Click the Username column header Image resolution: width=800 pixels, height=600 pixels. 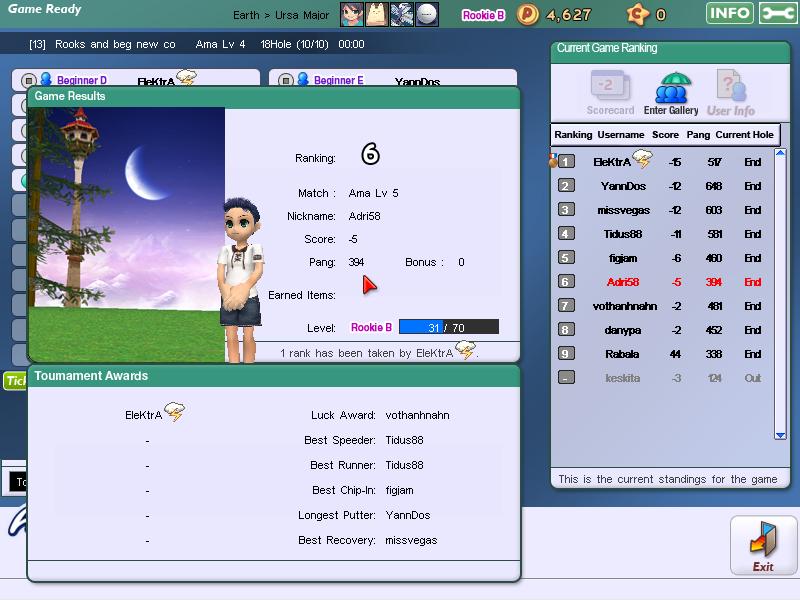(x=621, y=134)
